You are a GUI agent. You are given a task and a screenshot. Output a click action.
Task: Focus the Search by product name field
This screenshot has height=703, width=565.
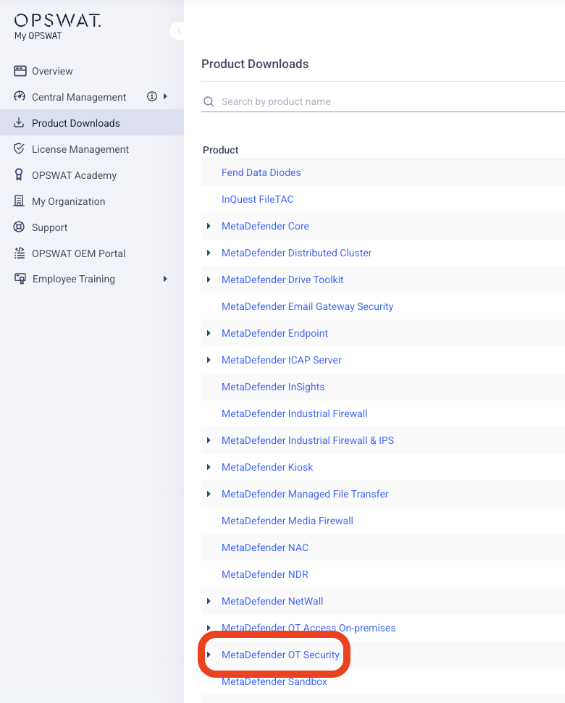click(383, 101)
